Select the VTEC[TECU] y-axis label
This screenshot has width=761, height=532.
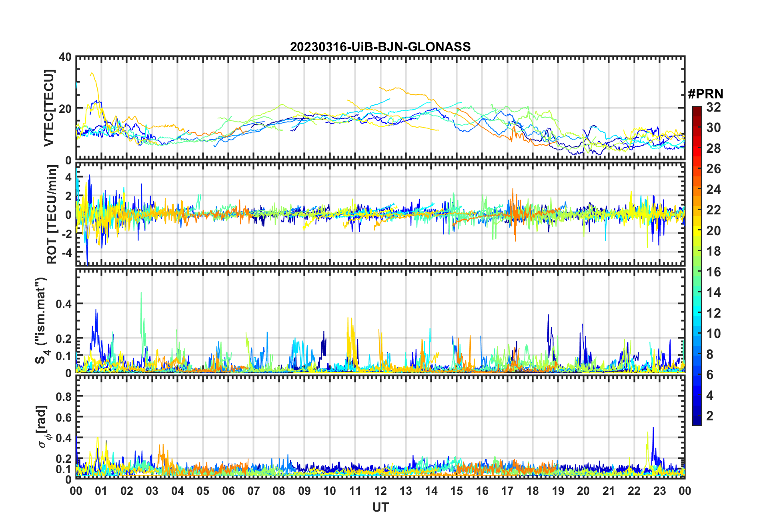pos(49,108)
